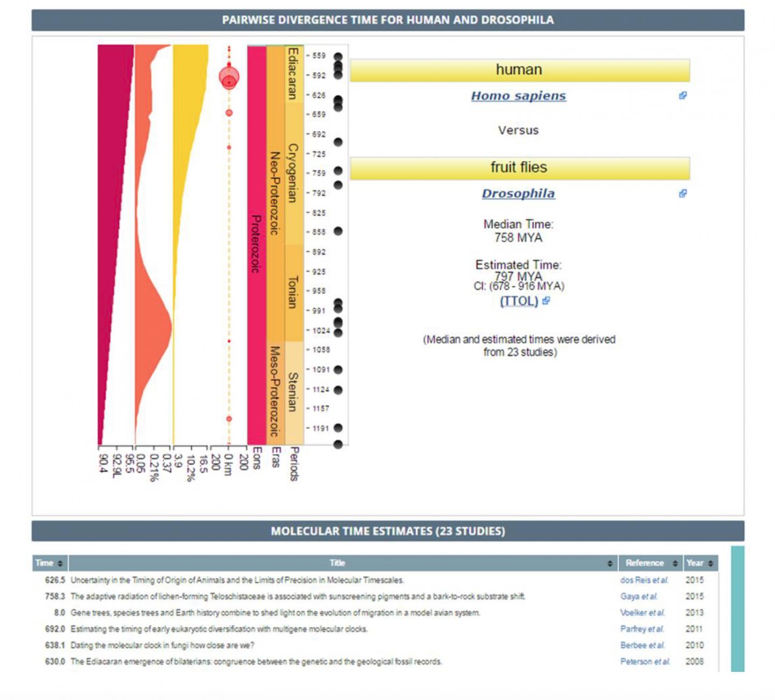Screen dimensions: 775x700
Task: Click external link icon beside Homo sapiens
Action: (682, 96)
